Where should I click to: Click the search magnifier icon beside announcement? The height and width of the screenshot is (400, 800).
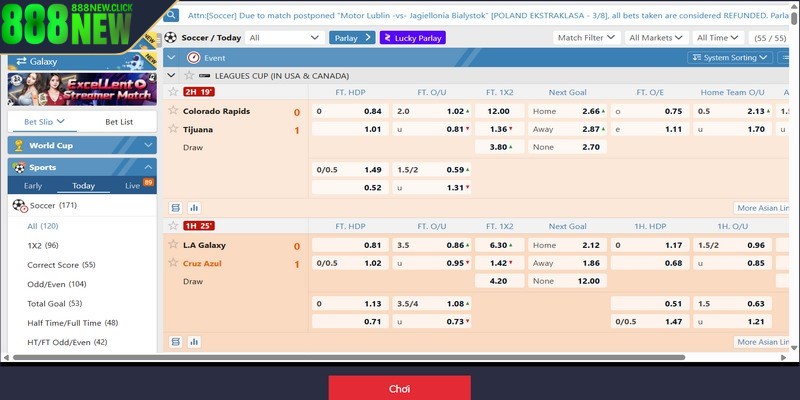coord(170,16)
